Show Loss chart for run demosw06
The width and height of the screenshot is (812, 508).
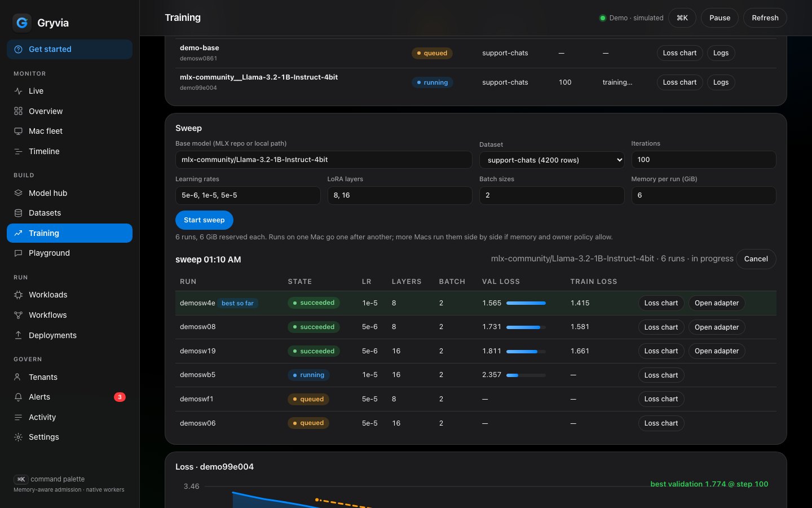(x=661, y=423)
